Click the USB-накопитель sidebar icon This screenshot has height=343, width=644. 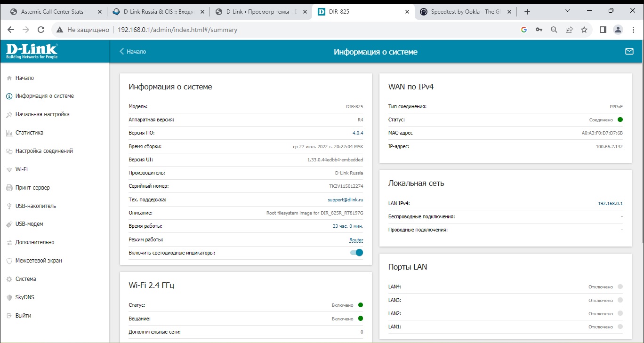9,206
